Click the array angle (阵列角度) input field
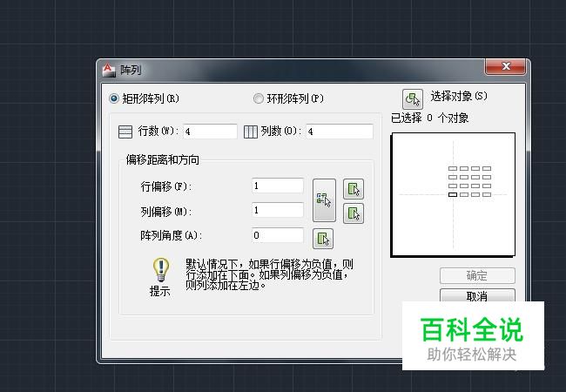This screenshot has height=392, width=566. (278, 235)
